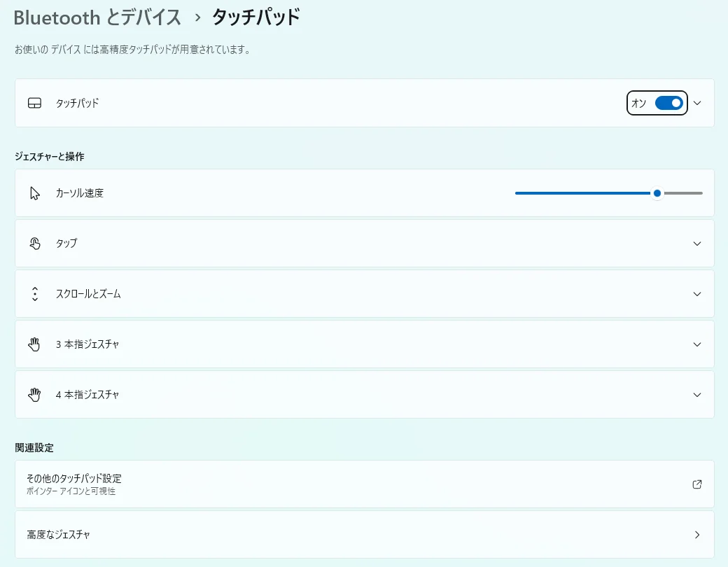Expand the 3 本指ジェスチャ chevron
The image size is (728, 567).
697,344
